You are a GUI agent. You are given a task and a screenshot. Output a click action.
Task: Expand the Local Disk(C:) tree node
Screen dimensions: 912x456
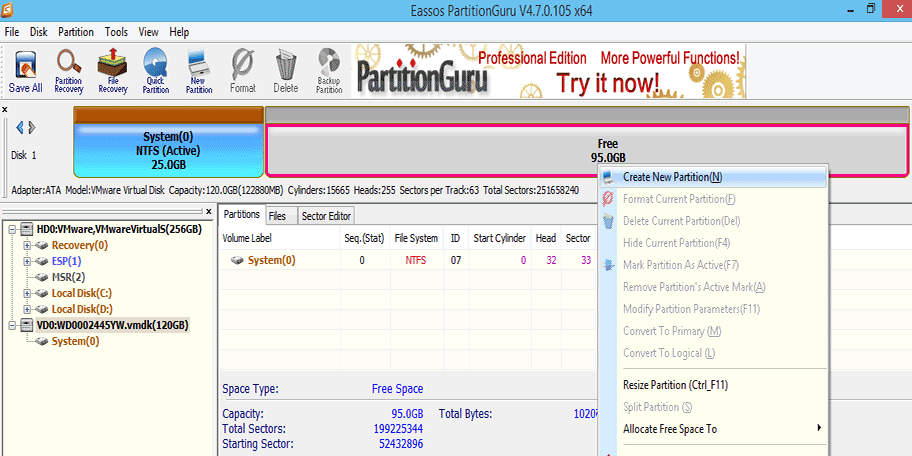pyautogui.click(x=27, y=293)
